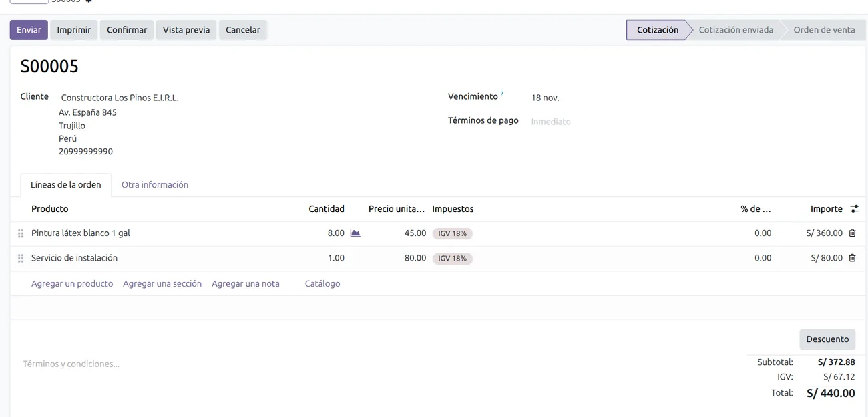Click the Producto column header
This screenshot has height=417, width=868.
[50, 209]
